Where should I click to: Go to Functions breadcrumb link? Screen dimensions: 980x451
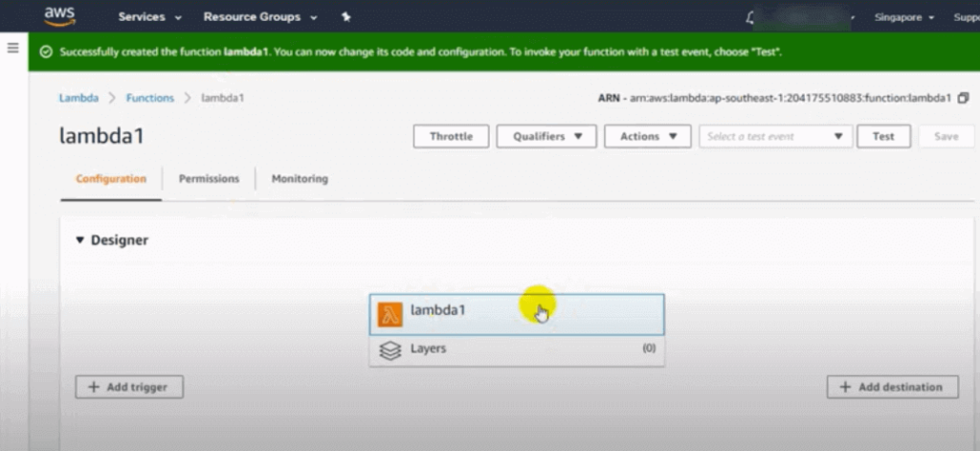click(x=150, y=99)
